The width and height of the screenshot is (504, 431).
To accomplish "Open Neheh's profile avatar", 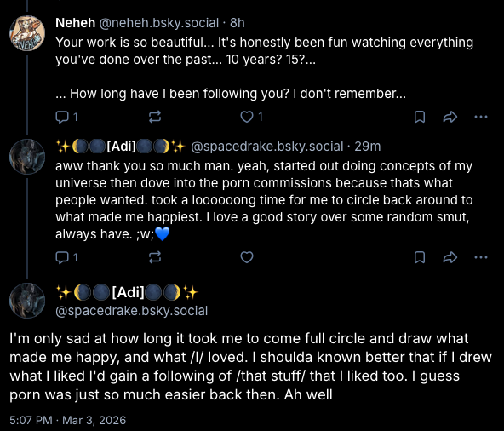I will pos(27,33).
